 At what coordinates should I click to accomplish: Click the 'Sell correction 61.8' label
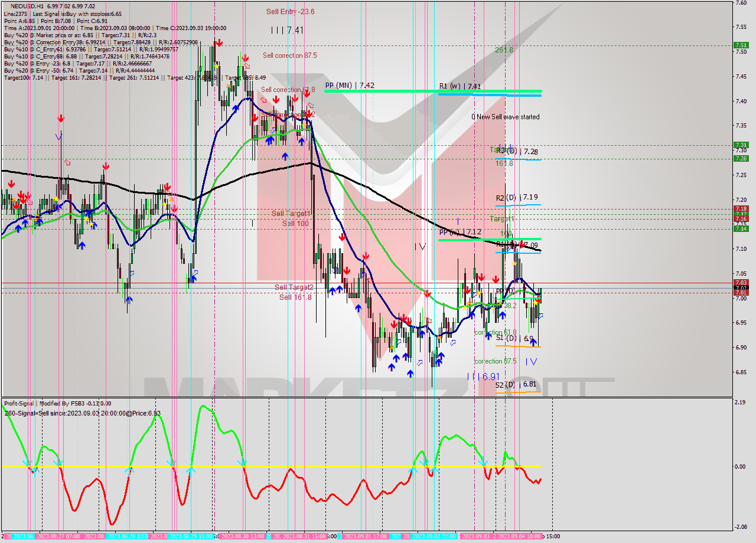coord(288,90)
